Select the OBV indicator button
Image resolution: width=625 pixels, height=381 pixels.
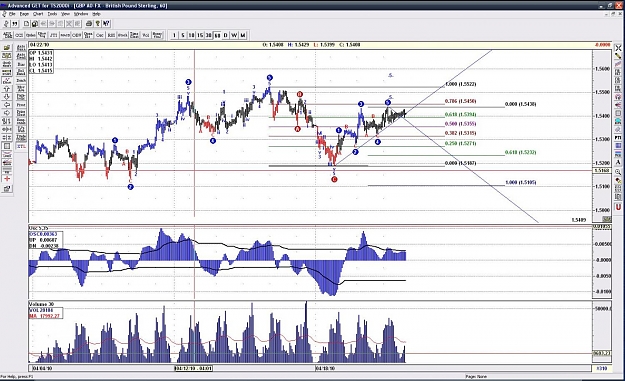pyautogui.click(x=77, y=35)
